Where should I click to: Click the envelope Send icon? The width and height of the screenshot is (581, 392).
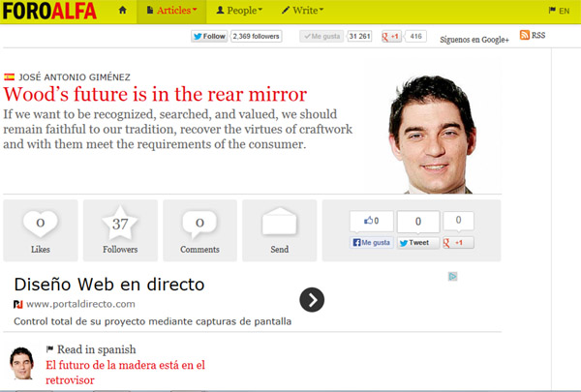point(279,224)
